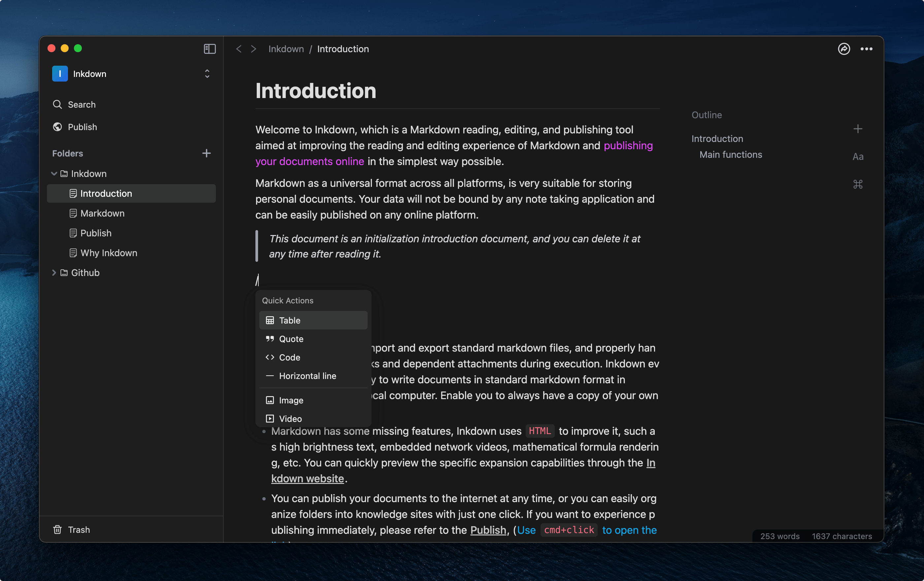Open the more options ellipsis menu

coord(867,49)
